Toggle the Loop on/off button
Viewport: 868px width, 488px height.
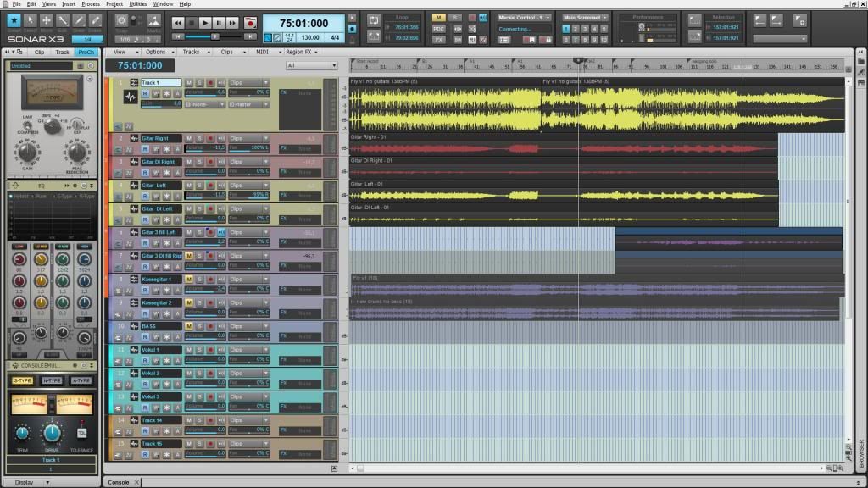pyautogui.click(x=374, y=19)
